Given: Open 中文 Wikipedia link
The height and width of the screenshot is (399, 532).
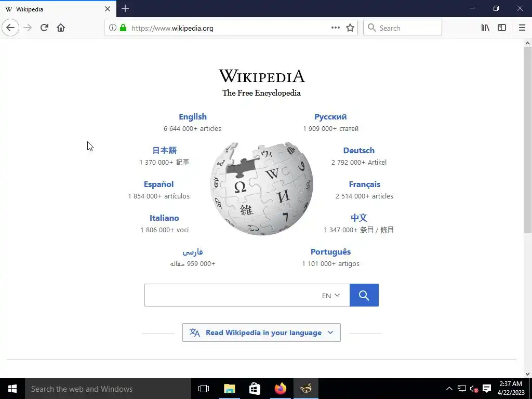Looking at the screenshot, I should (x=358, y=218).
